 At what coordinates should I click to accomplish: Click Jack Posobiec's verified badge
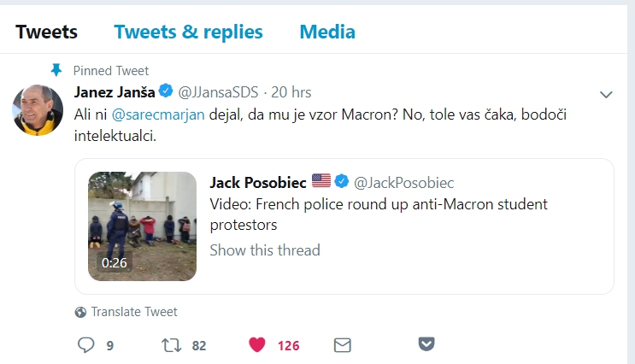pyautogui.click(x=341, y=181)
